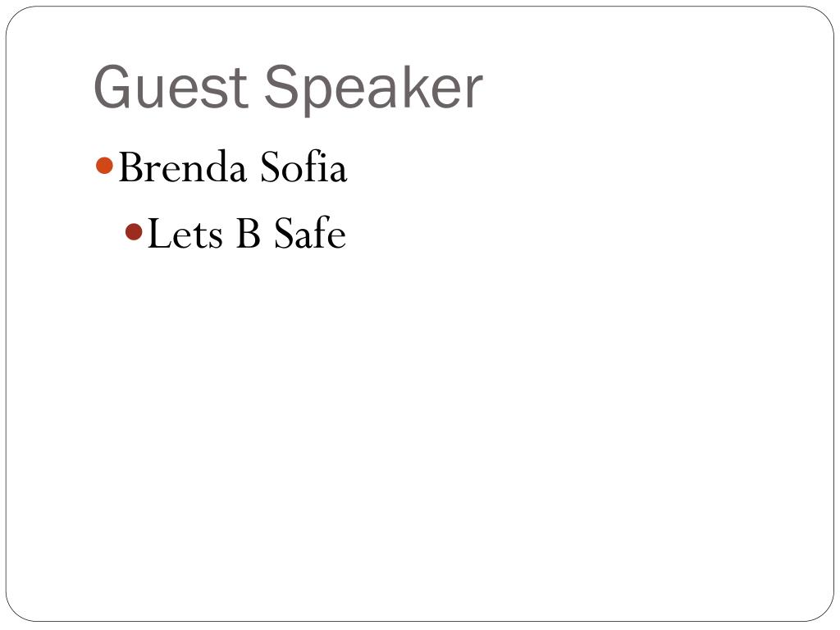Click the word "Sofia" in first bullet
Screen dimensions: 840x630
pos(304,167)
